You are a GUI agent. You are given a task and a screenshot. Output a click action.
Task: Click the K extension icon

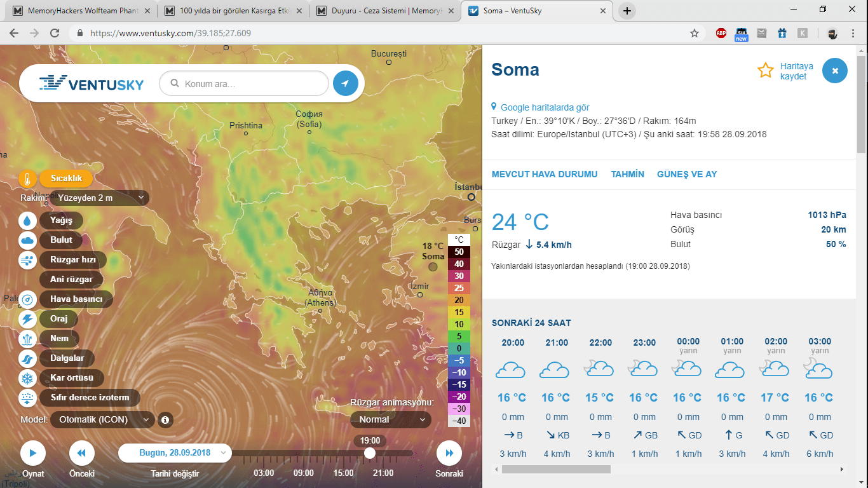(803, 33)
